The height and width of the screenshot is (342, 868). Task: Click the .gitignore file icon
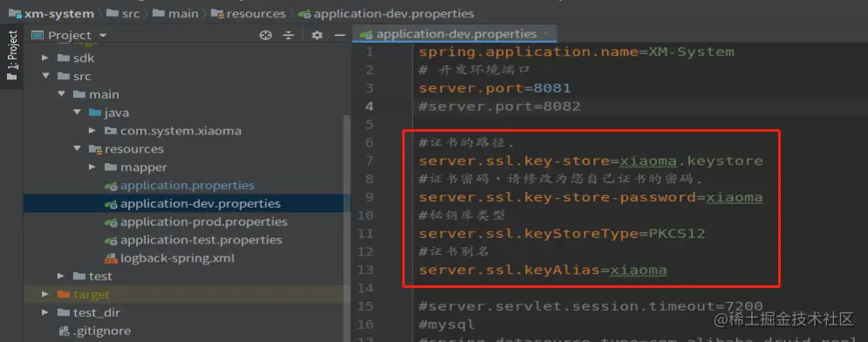pos(64,332)
